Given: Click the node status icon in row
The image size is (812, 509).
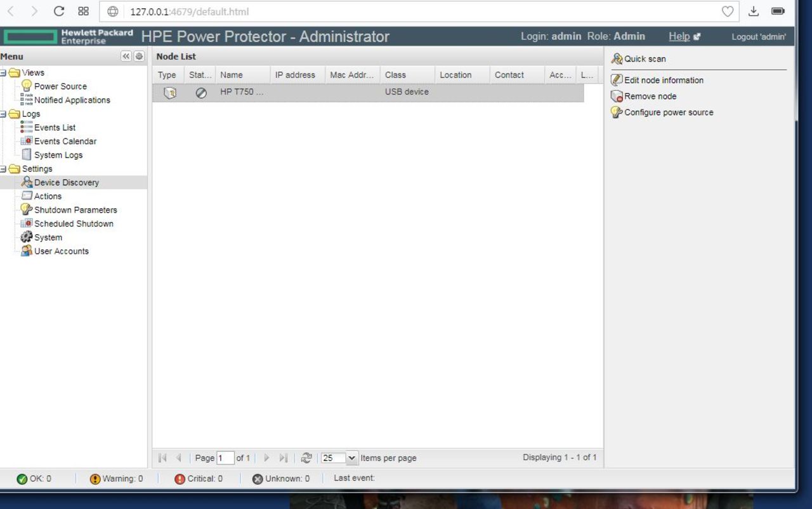Looking at the screenshot, I should [201, 93].
